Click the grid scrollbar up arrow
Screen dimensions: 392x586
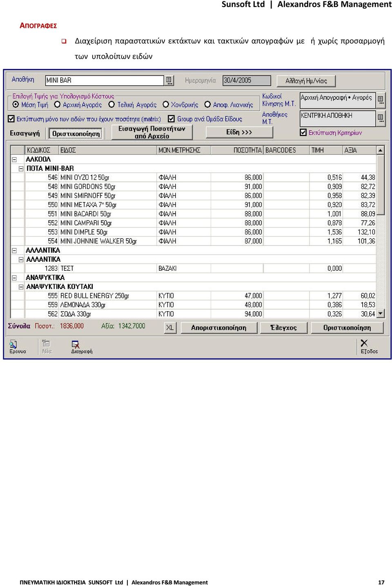pyautogui.click(x=381, y=150)
